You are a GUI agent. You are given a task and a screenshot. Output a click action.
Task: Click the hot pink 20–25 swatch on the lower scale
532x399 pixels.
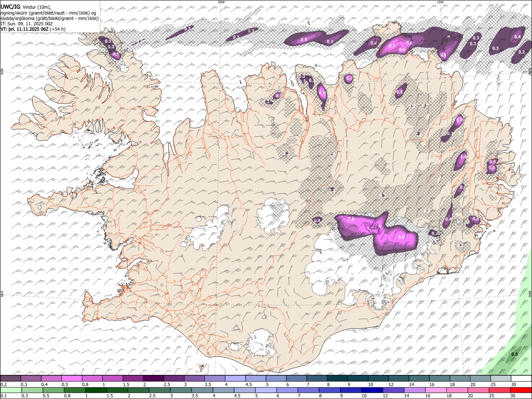click(478, 390)
